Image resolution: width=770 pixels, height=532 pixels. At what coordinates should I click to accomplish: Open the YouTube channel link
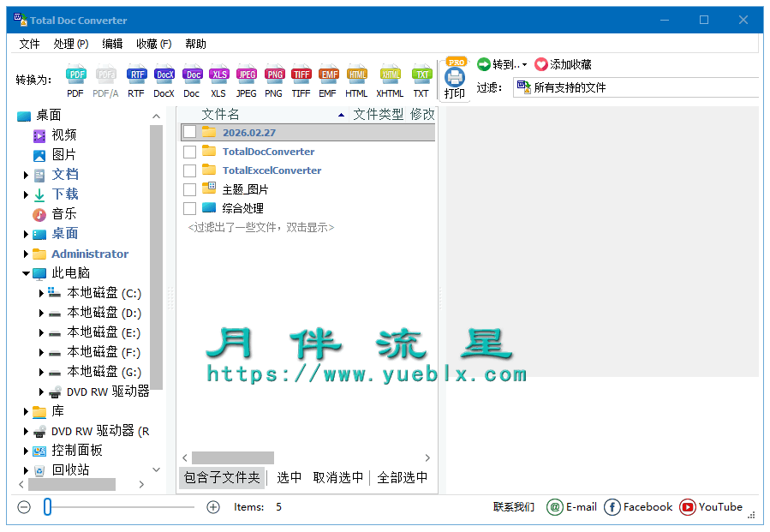711,507
